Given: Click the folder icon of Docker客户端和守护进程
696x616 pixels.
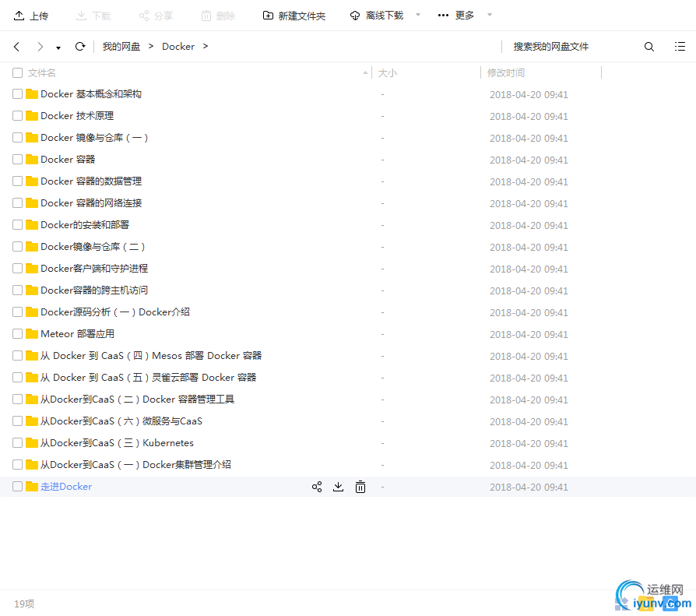Looking at the screenshot, I should tap(32, 268).
